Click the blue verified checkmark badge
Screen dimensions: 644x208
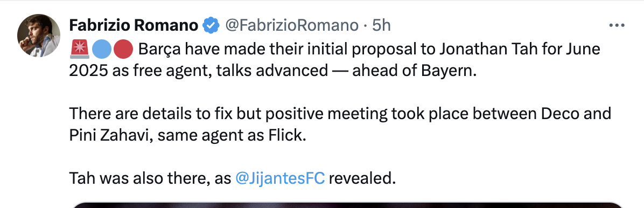[211, 25]
